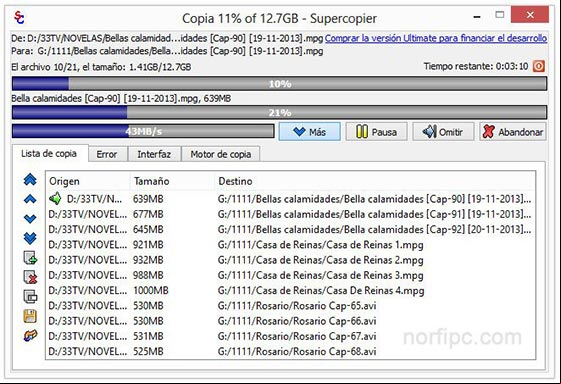The width and height of the screenshot is (561, 384).
Task: Switch to the Lista de copia tab
Action: click(49, 154)
